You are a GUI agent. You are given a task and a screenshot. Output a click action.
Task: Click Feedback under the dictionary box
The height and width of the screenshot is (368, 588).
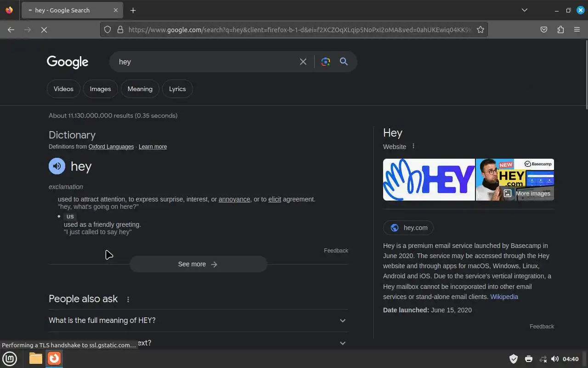336,251
